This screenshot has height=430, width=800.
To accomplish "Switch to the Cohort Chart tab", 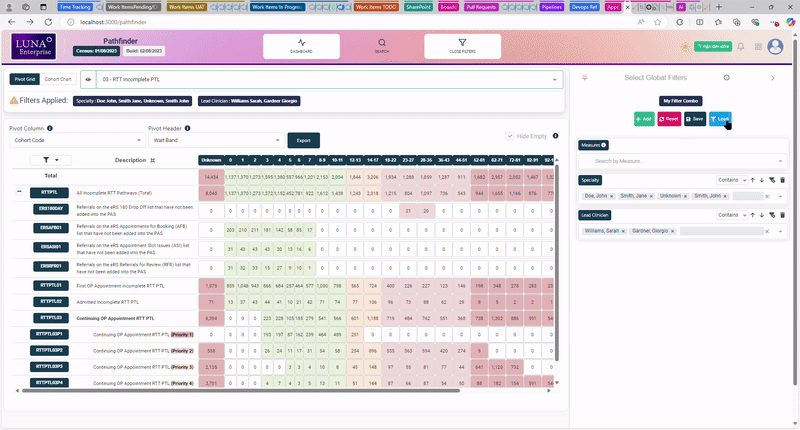I will [58, 78].
